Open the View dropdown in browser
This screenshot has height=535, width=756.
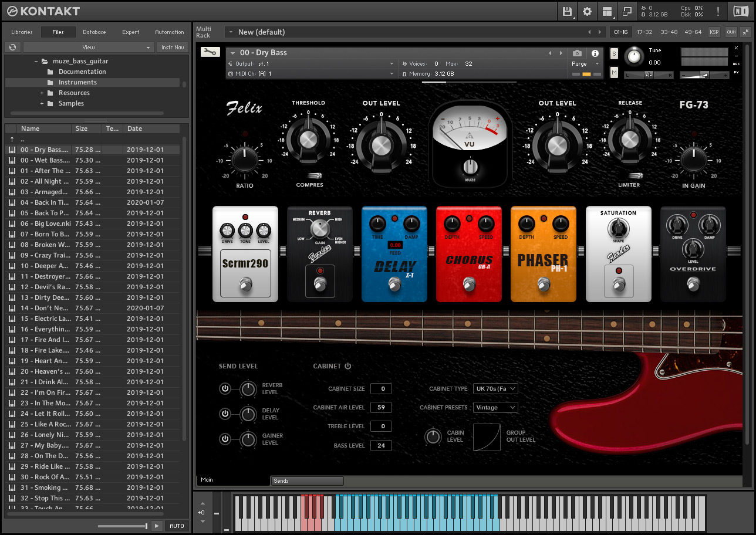coord(89,47)
